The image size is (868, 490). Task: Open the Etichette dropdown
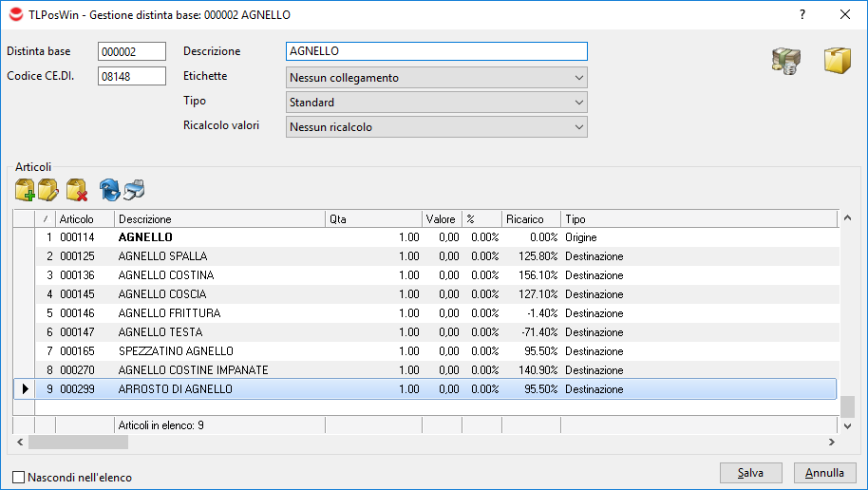[x=436, y=78]
